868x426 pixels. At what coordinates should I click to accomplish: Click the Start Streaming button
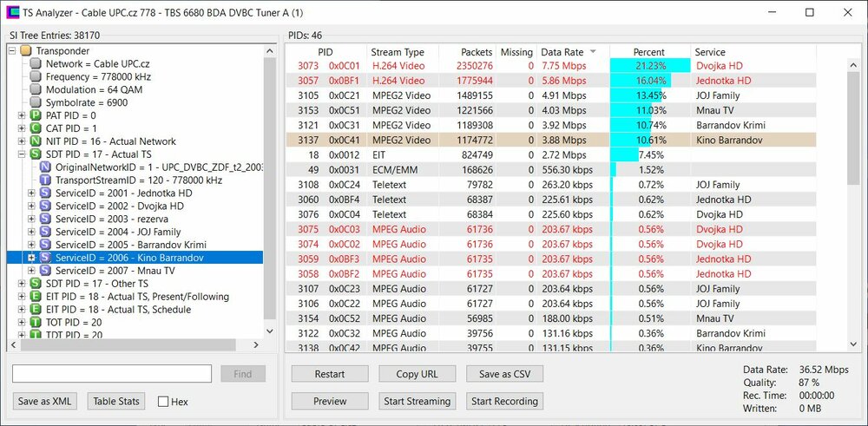[417, 401]
